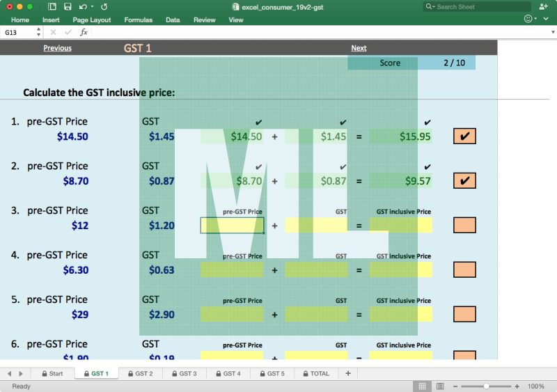Click the Redo icon
Viewport: 557px width, 392px height.
[x=104, y=6]
